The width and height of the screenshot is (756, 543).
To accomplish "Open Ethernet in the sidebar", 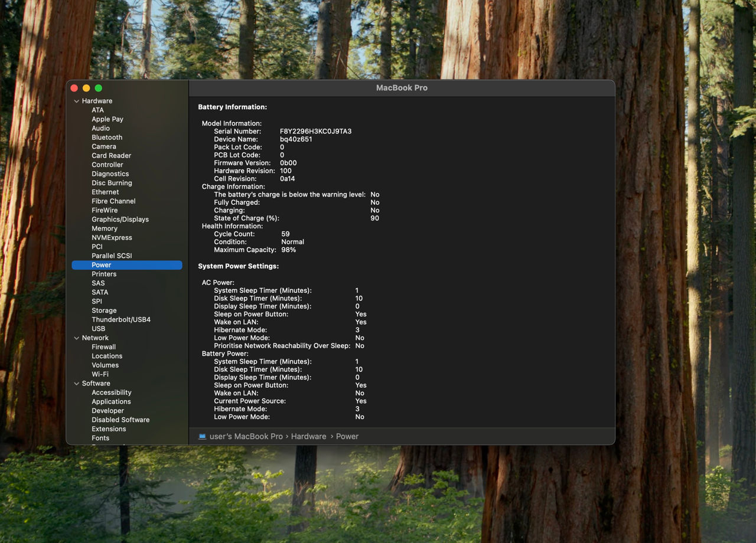I will coord(105,192).
